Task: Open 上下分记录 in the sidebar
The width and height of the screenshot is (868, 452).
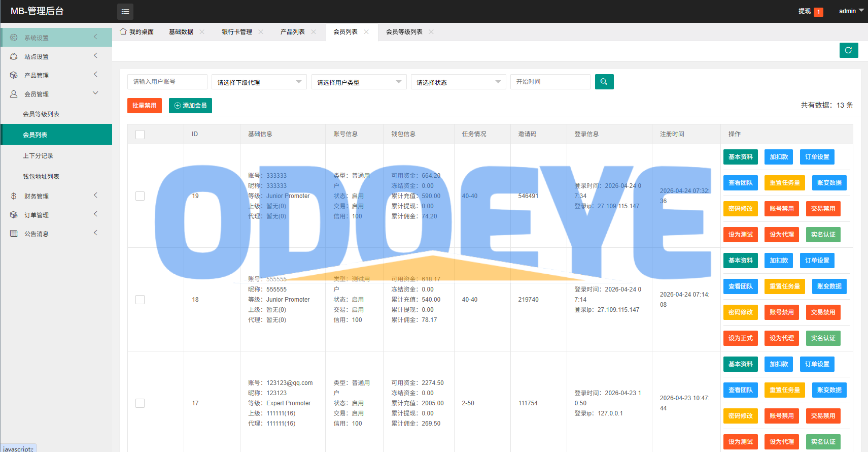Action: tap(56, 156)
